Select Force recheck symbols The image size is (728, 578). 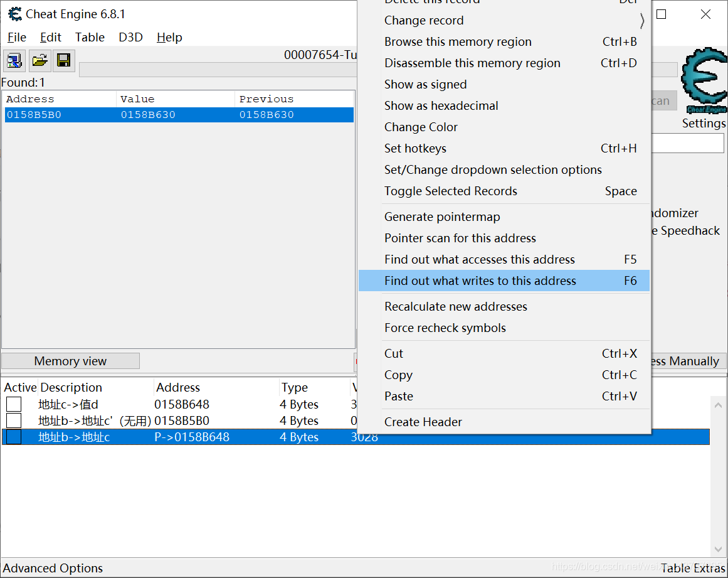click(x=504, y=328)
